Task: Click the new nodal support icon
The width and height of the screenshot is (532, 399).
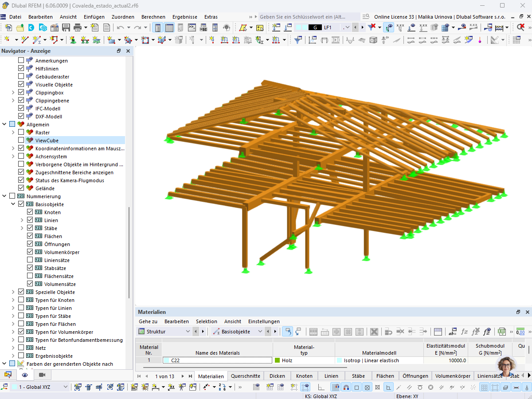Action: 73,40
